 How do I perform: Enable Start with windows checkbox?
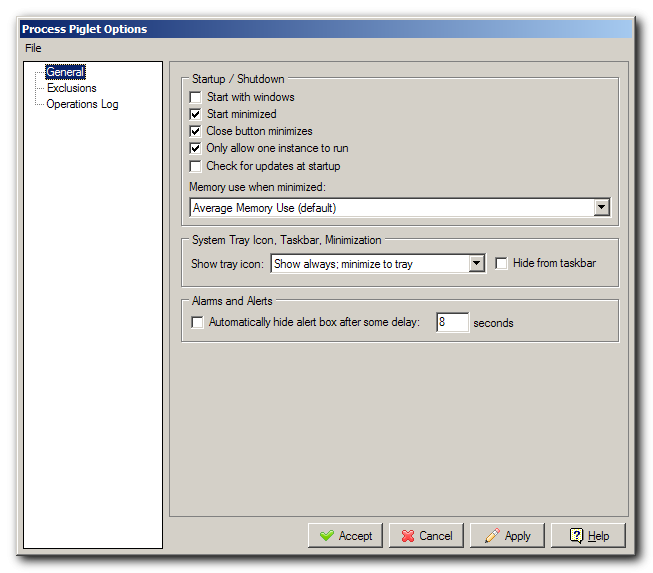pyautogui.click(x=195, y=97)
